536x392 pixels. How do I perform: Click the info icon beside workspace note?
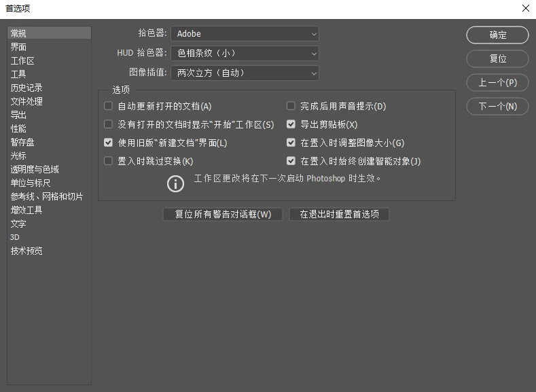[175, 183]
